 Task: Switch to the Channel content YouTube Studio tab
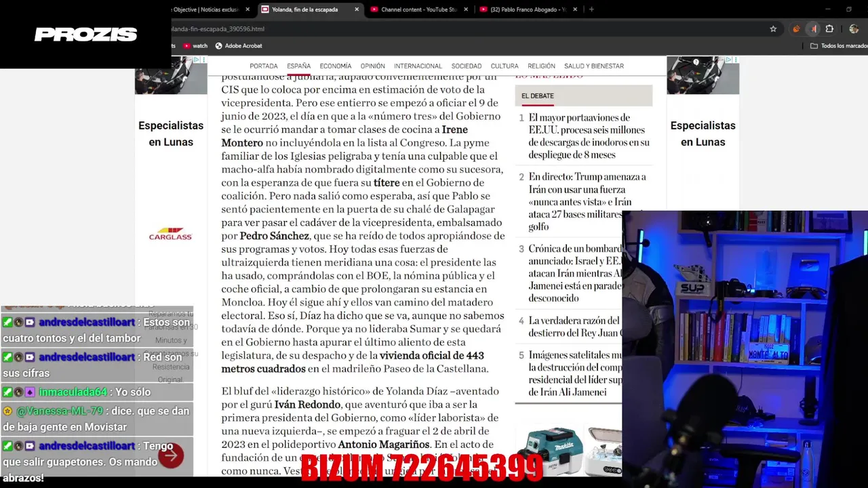[418, 9]
